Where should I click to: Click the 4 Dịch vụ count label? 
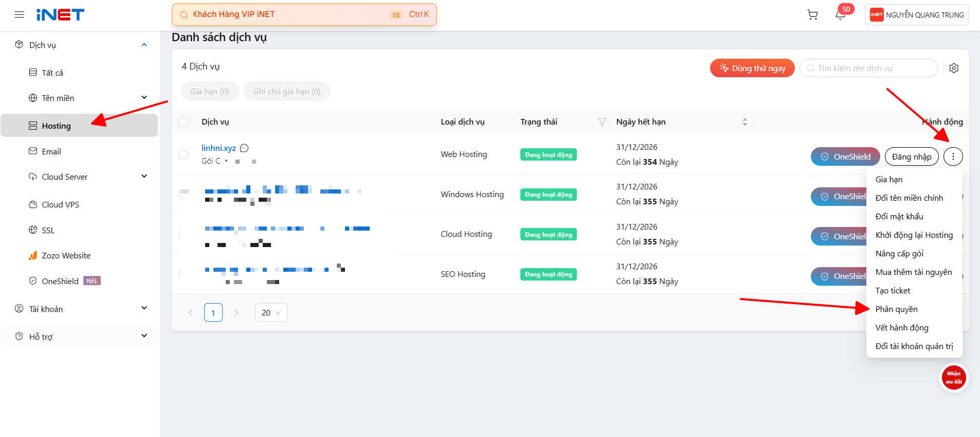(201, 66)
